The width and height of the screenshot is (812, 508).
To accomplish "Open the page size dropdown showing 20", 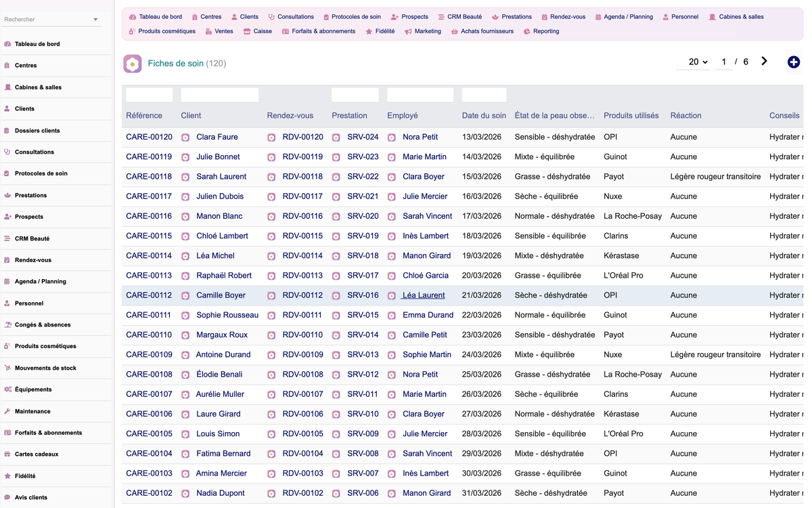I will tap(694, 62).
